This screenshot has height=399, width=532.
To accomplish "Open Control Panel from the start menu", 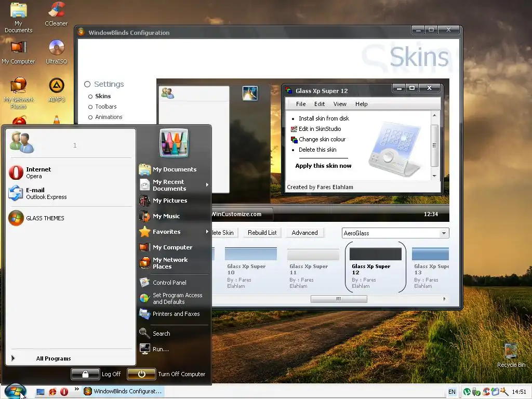I will click(174, 282).
